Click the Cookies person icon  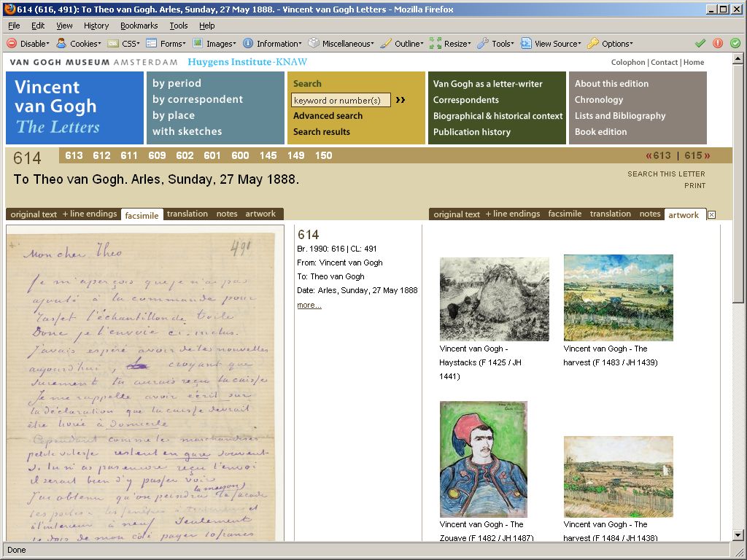61,43
